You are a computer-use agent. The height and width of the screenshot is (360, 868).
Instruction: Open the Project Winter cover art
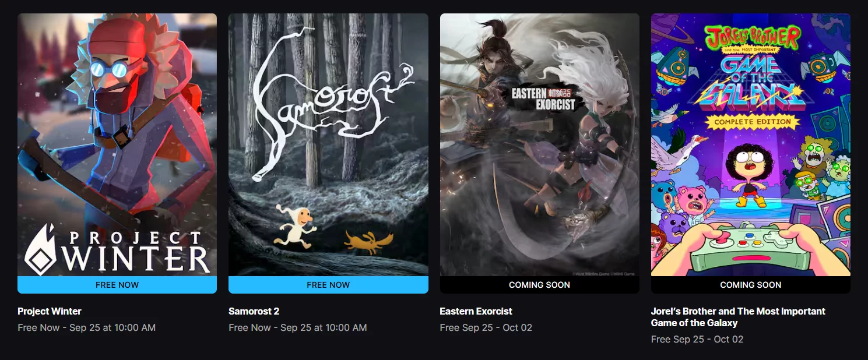(x=117, y=144)
